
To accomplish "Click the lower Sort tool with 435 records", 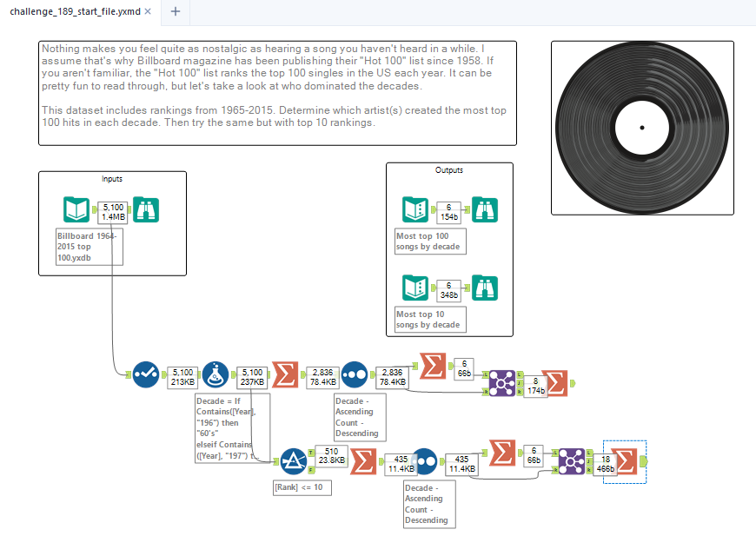I will (424, 461).
